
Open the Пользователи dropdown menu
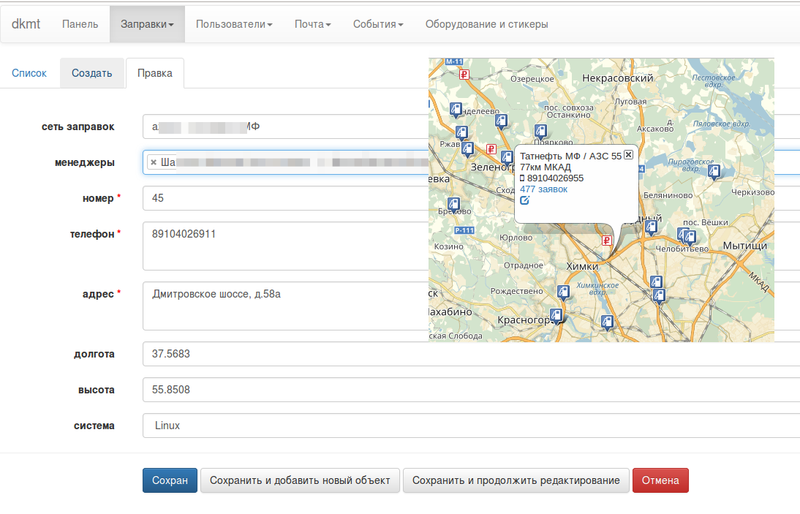(x=234, y=24)
